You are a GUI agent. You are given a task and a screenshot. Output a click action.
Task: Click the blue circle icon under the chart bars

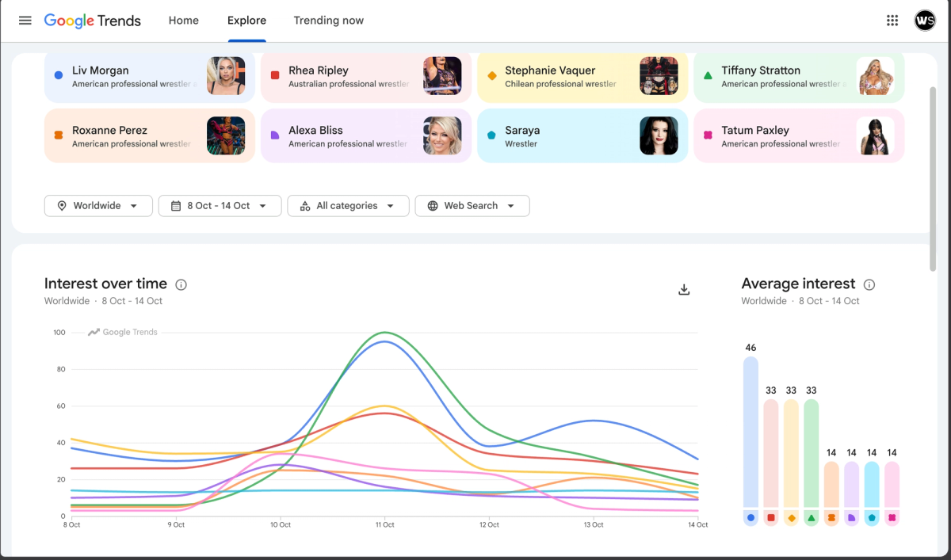click(750, 518)
